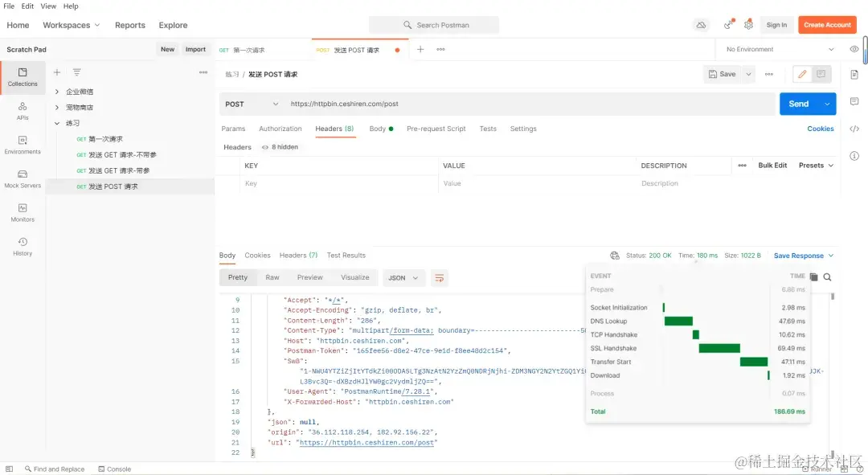Copy response with the copy icon
The image size is (868, 475).
(813, 276)
